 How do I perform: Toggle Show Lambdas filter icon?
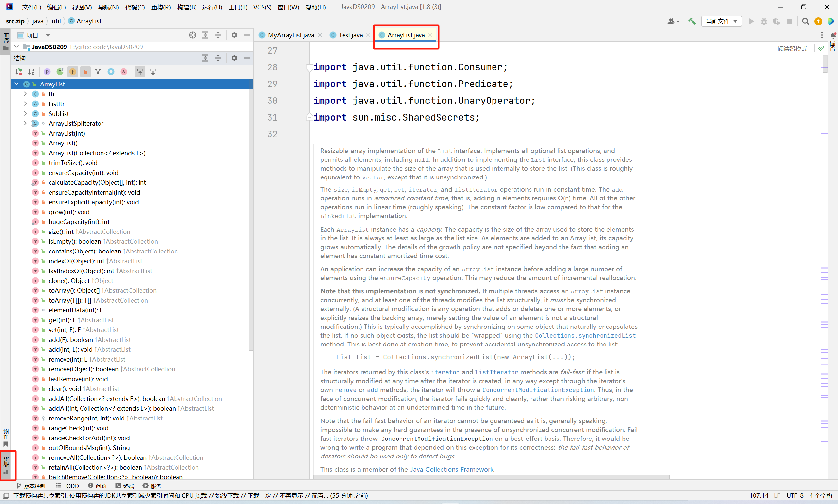coord(123,72)
